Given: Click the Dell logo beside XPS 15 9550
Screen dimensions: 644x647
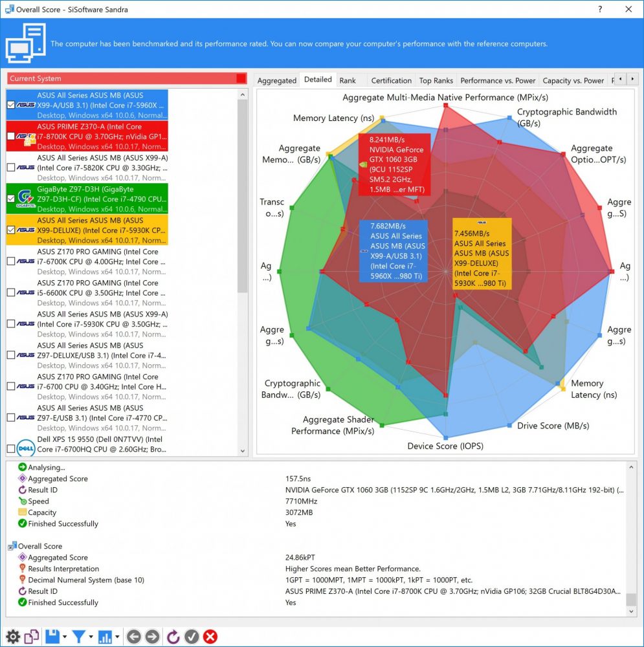Looking at the screenshot, I should pos(26,448).
